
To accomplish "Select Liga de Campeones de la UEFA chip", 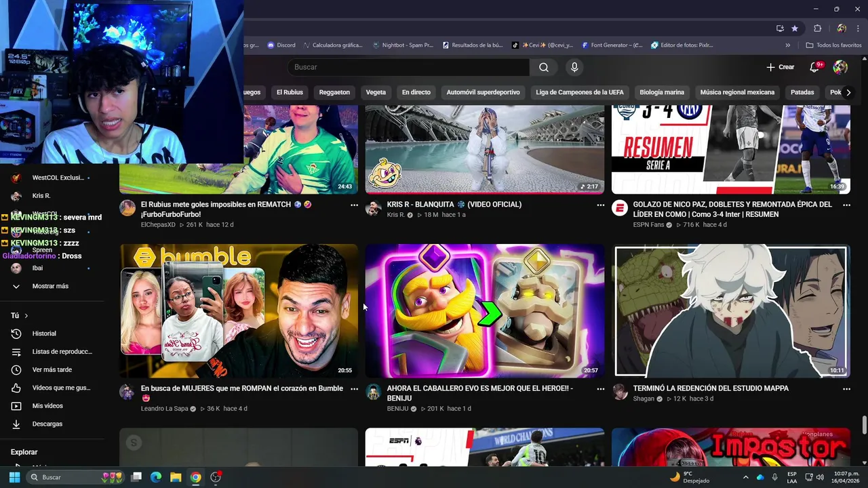I will [580, 92].
